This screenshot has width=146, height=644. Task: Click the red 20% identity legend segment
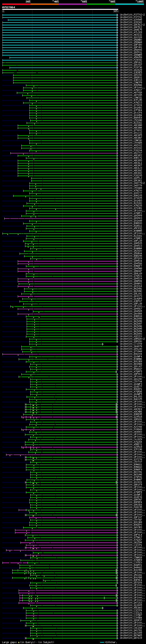[x=16, y=4]
